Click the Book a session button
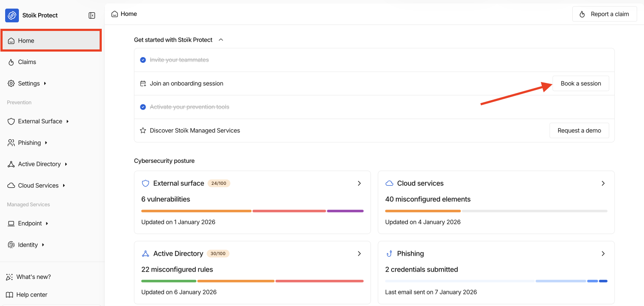This screenshot has height=306, width=644. pos(580,83)
